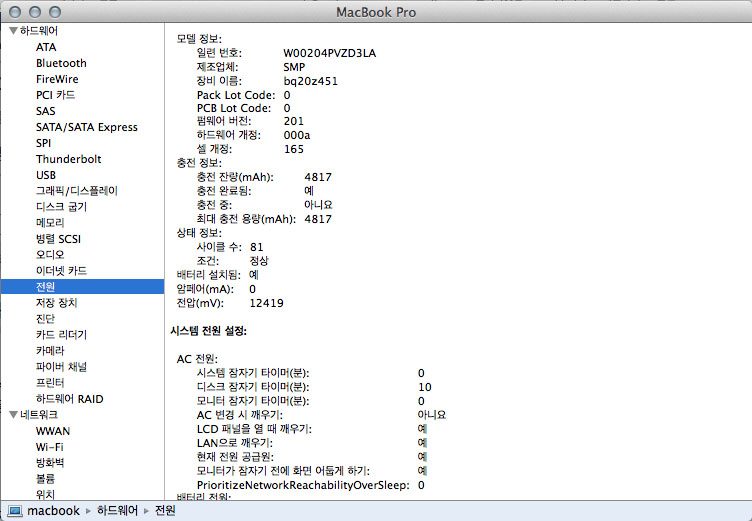Image resolution: width=752 pixels, height=521 pixels.
Task: Select Wi-Fi under 네트워크
Action: [49, 447]
